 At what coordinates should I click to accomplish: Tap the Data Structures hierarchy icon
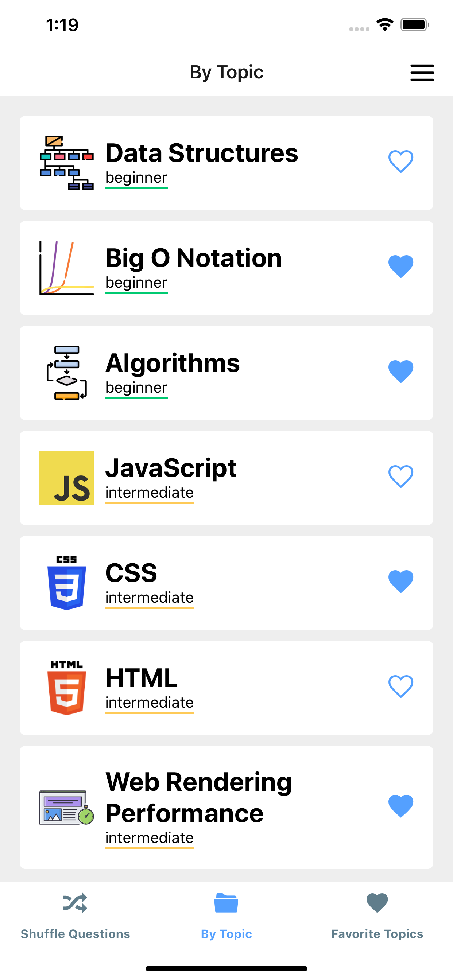(67, 163)
